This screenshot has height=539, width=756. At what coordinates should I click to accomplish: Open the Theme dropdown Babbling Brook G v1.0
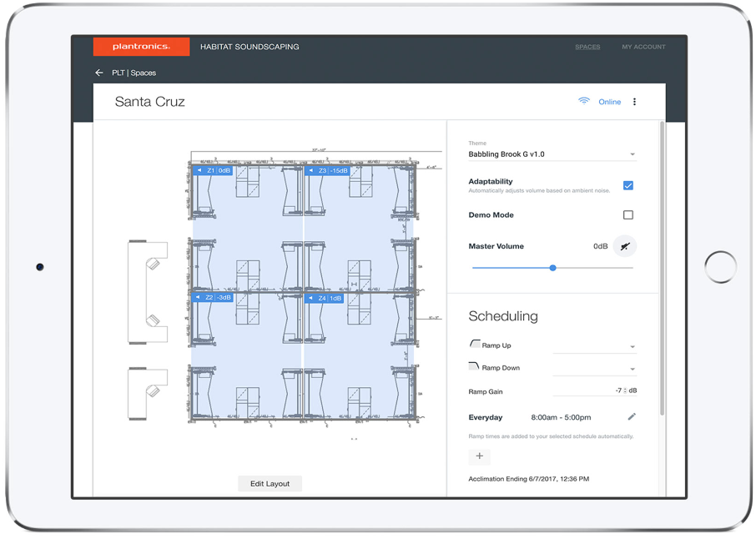click(552, 154)
